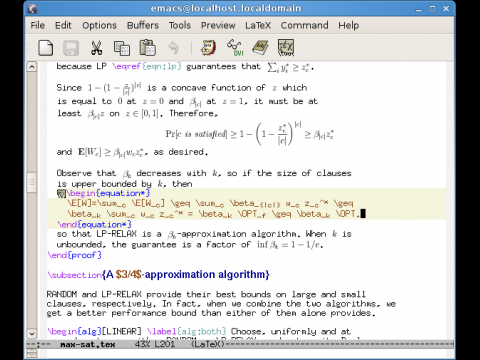Cut selection with scissors icon

point(96,48)
